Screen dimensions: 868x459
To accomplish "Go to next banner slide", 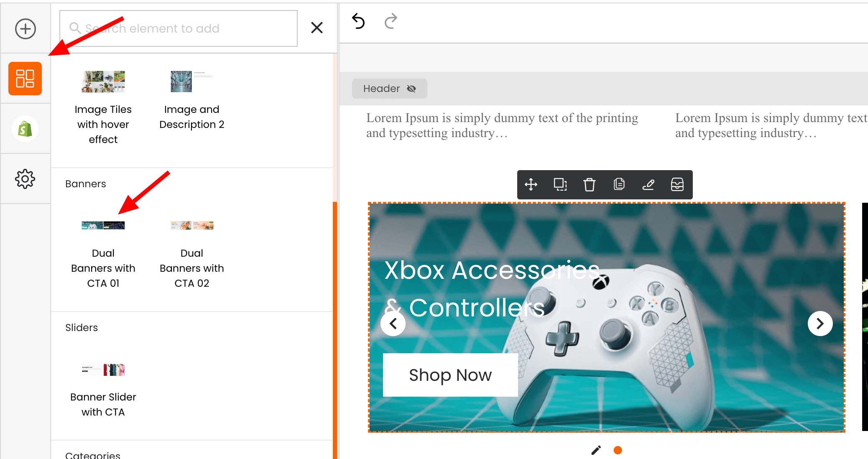I will tap(820, 324).
